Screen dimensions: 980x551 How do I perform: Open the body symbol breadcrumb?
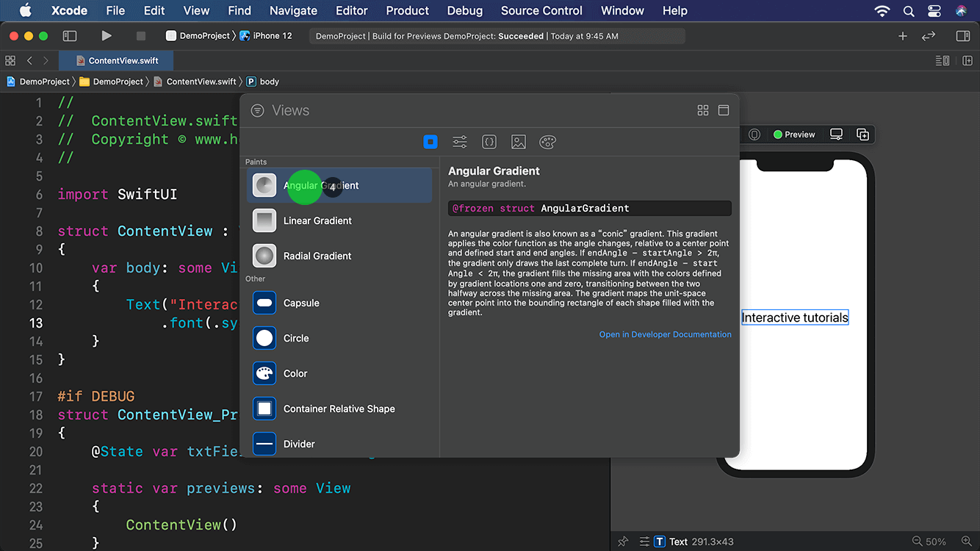click(x=263, y=82)
